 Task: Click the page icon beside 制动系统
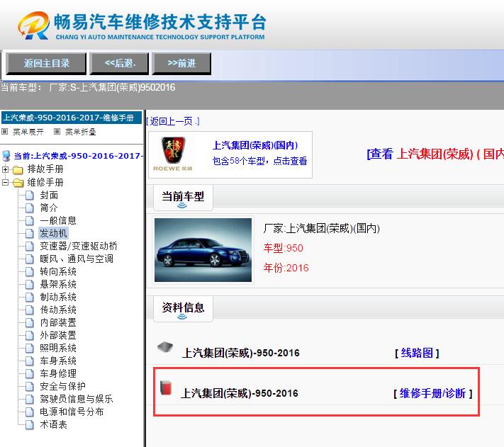[x=30, y=297]
